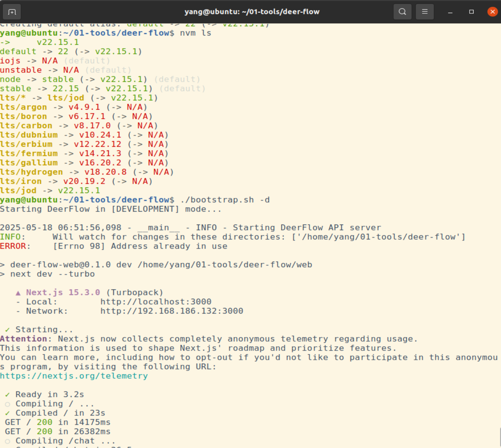The image size is (501, 448).
Task: Click 'Starting DeerFlow in [DEVELOPMENT] mode' line
Action: [111, 209]
